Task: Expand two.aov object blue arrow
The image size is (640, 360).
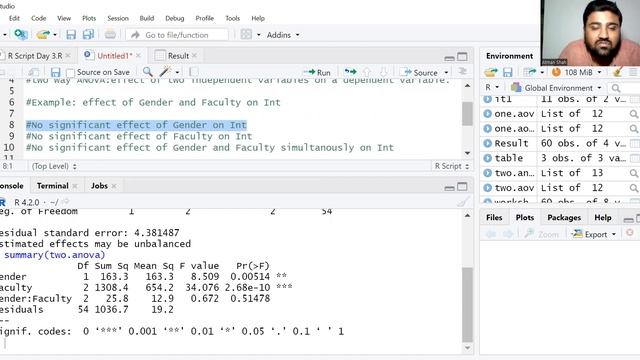Action: pyautogui.click(x=487, y=188)
